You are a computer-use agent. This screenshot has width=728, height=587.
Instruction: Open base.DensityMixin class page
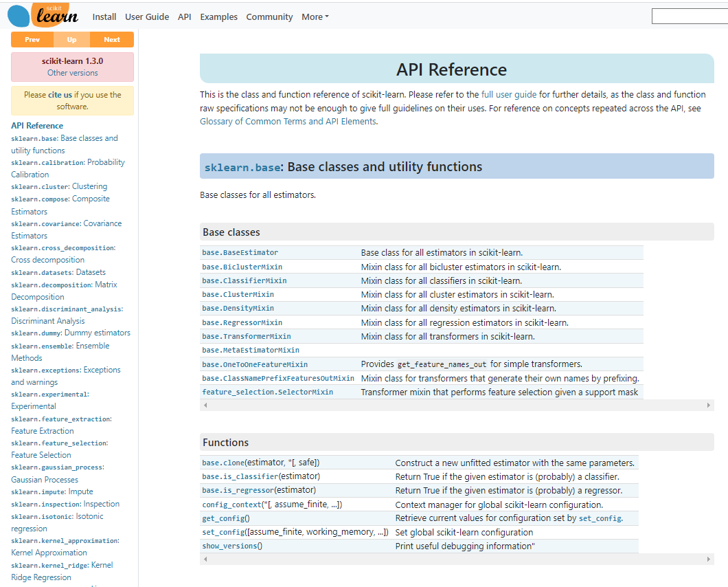(x=238, y=308)
